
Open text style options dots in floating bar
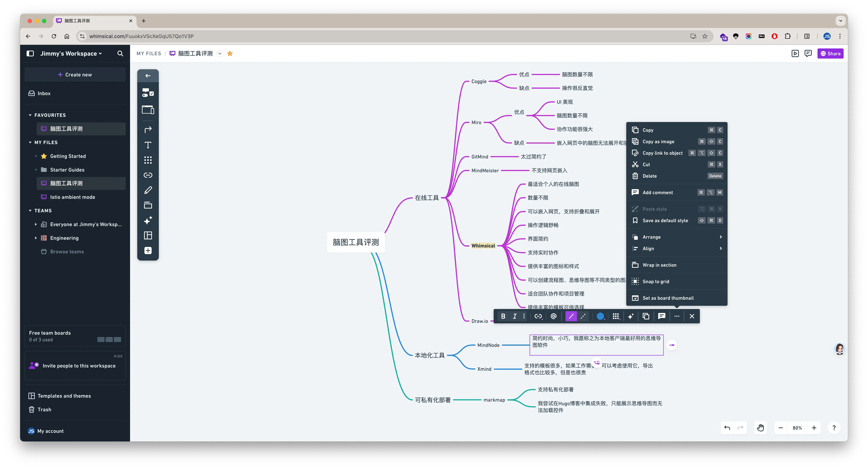tap(524, 316)
